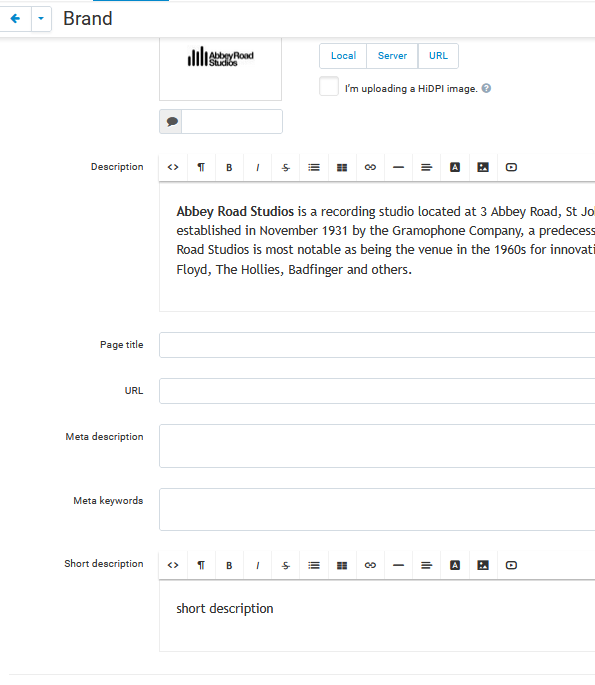Insert link using Description toolbar icon
The height and width of the screenshot is (685, 595).
click(370, 167)
